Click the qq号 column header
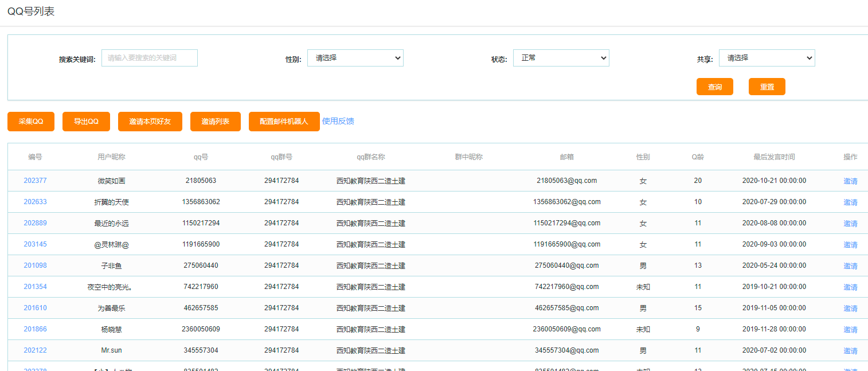The width and height of the screenshot is (868, 371). [x=201, y=157]
